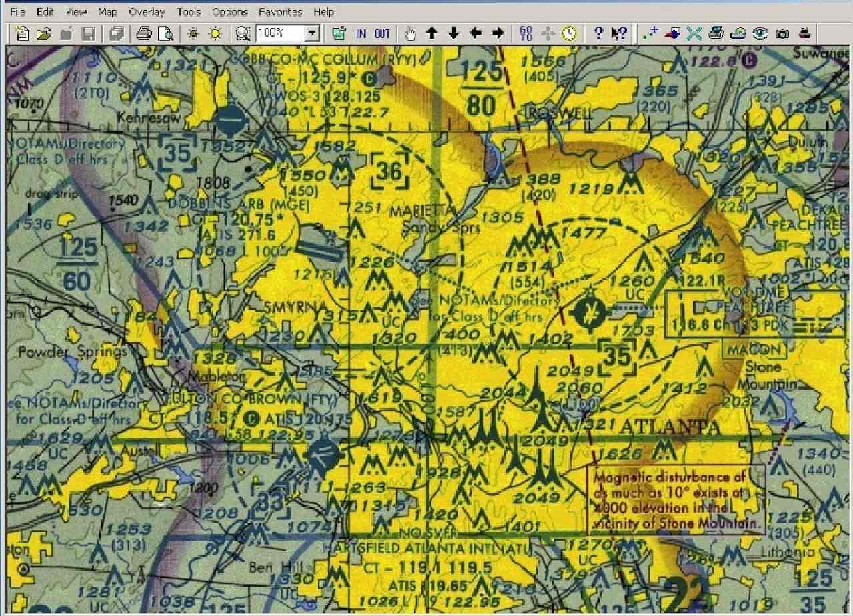The width and height of the screenshot is (853, 616).
Task: Click the Print Preview icon
Action: point(165,33)
